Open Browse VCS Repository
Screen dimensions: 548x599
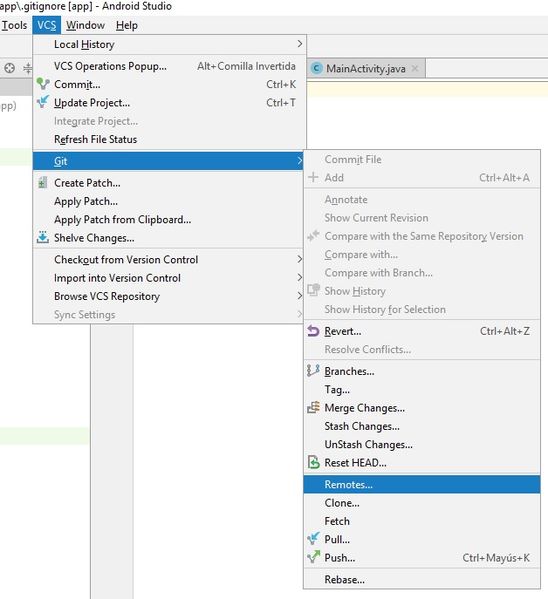168,296
